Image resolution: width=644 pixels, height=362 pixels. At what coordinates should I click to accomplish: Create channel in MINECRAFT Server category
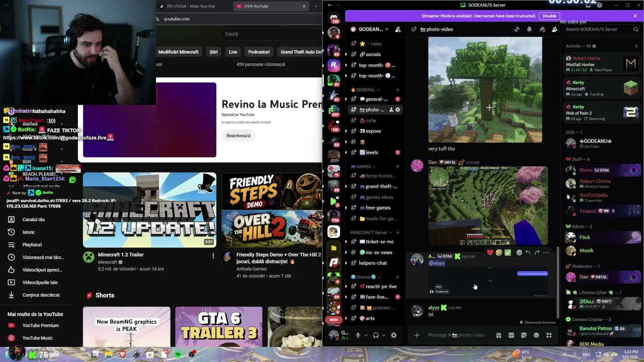[397, 232]
